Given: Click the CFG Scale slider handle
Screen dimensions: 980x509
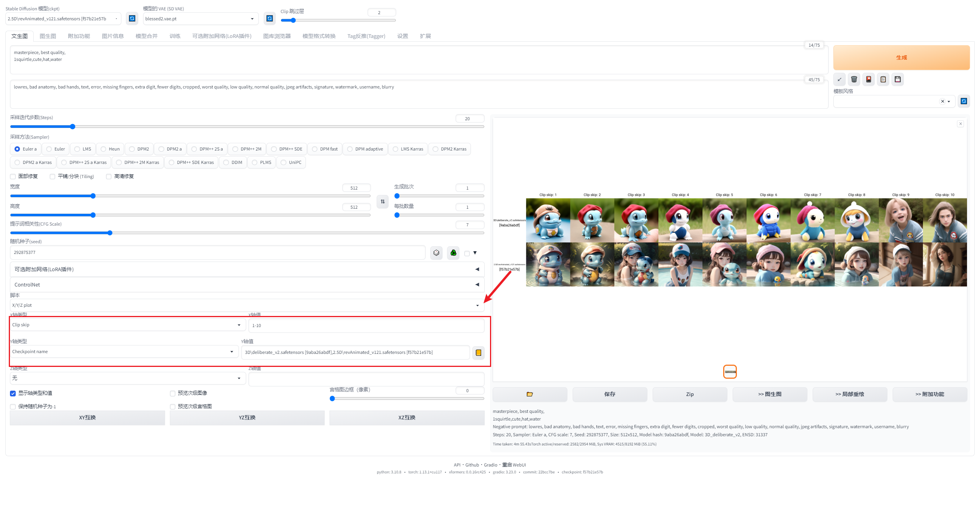Looking at the screenshot, I should click(110, 233).
